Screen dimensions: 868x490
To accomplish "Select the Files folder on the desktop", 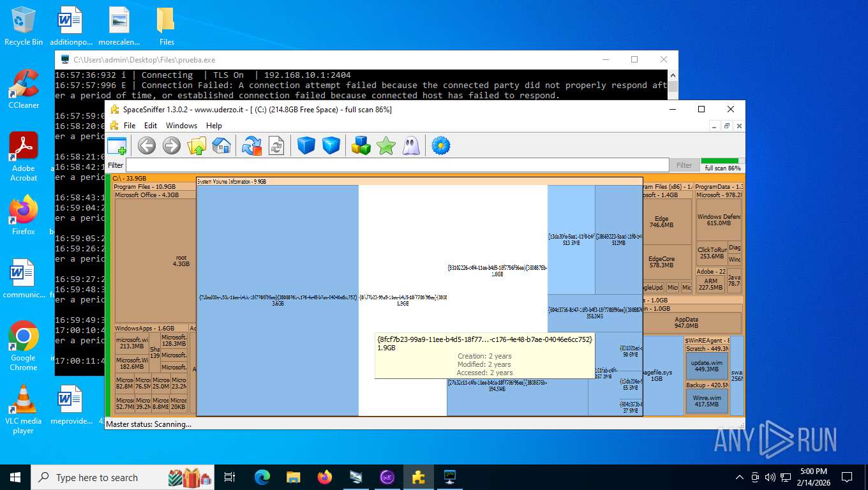I will [x=166, y=26].
